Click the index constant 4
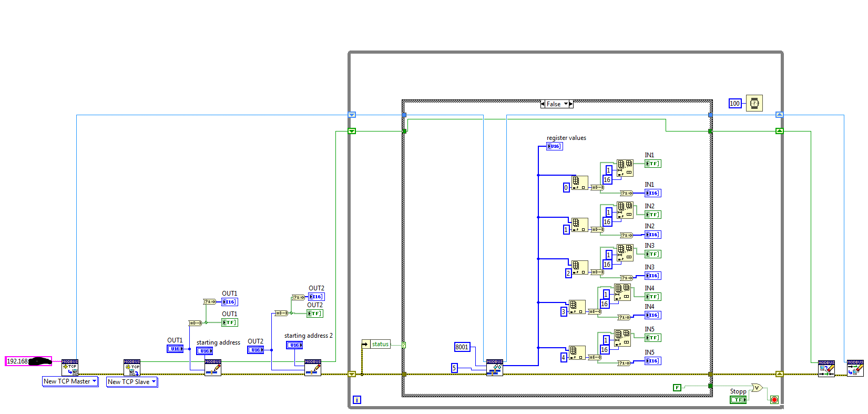Viewport: 868px width, 414px height. 564,357
